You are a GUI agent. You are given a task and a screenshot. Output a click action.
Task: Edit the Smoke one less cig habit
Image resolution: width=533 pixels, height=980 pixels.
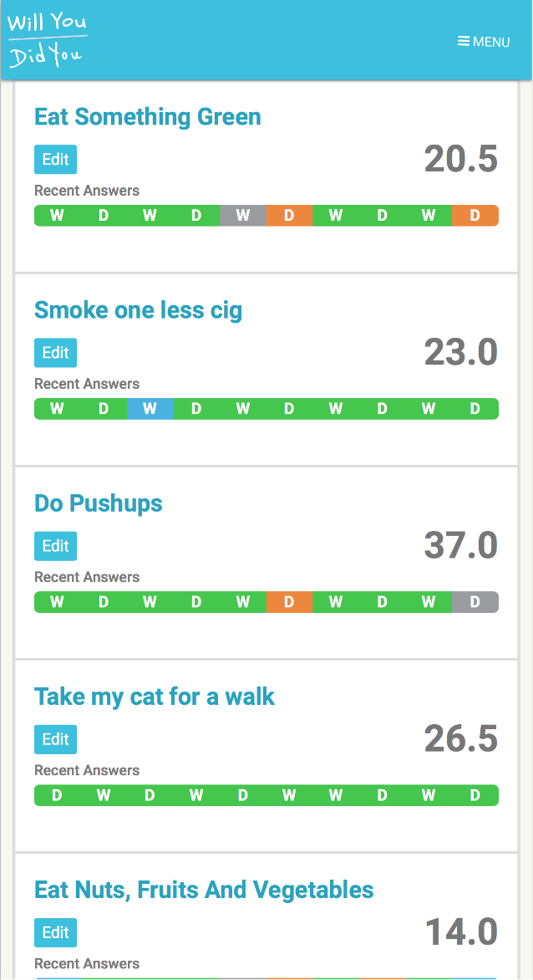[x=55, y=353]
